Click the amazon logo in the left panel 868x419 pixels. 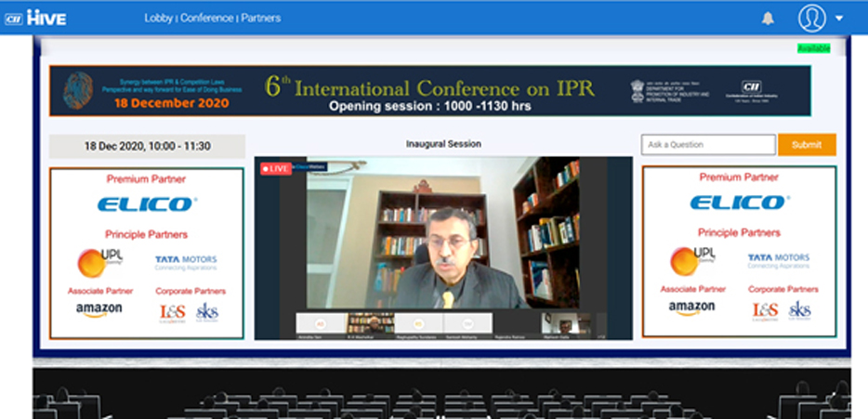click(99, 310)
